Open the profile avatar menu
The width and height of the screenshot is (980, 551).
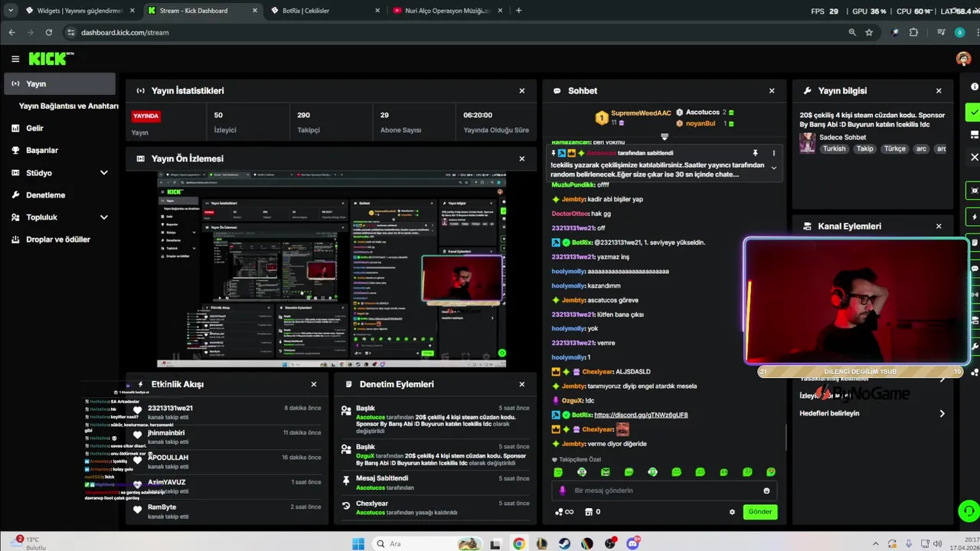click(x=964, y=59)
